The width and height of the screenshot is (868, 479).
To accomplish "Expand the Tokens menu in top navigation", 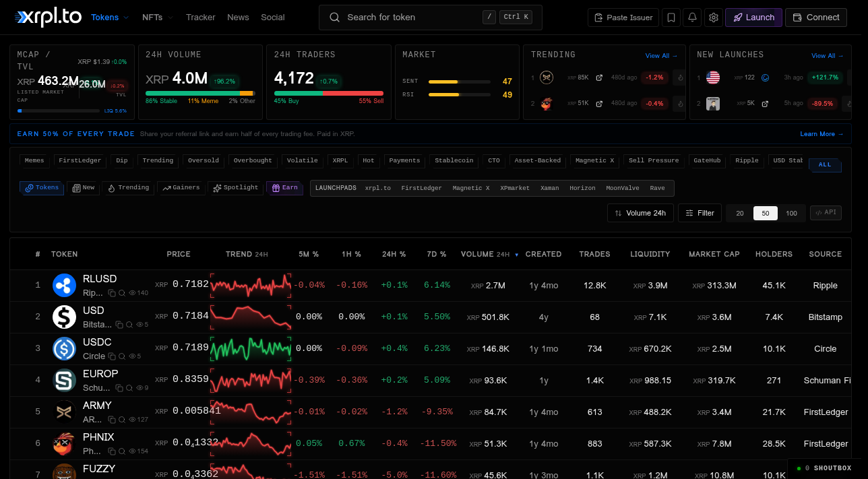I will point(110,18).
